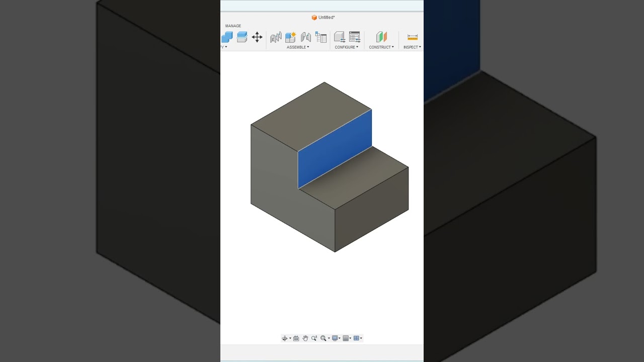Select the Combine bodies tool
The width and height of the screenshot is (644, 362).
tap(227, 37)
